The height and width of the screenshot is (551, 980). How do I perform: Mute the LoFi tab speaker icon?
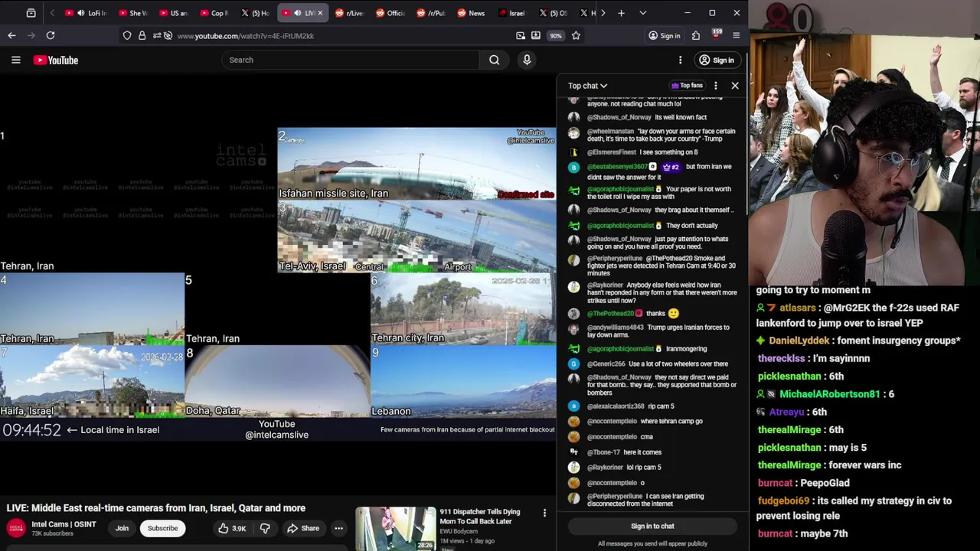click(x=80, y=13)
